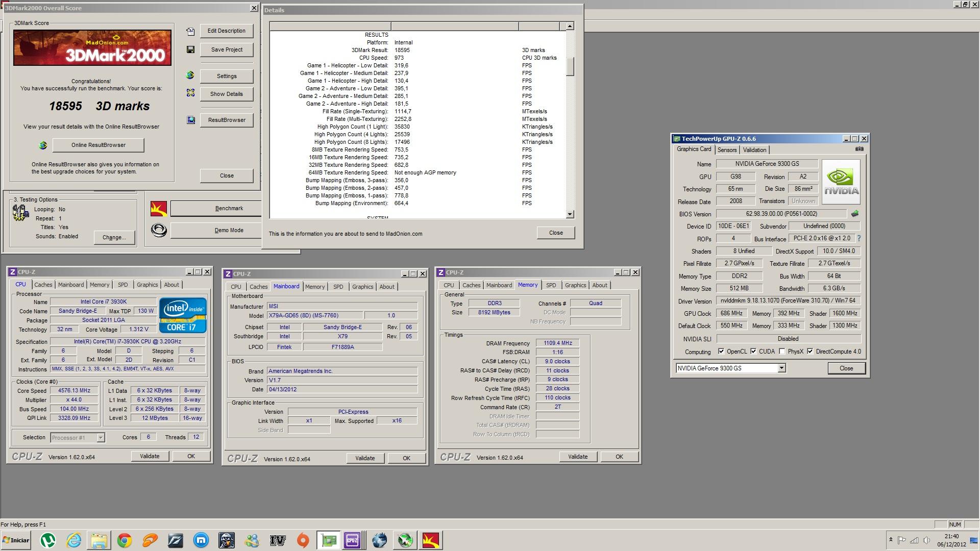
Task: Click the Demo Mode swirl icon
Action: [159, 230]
